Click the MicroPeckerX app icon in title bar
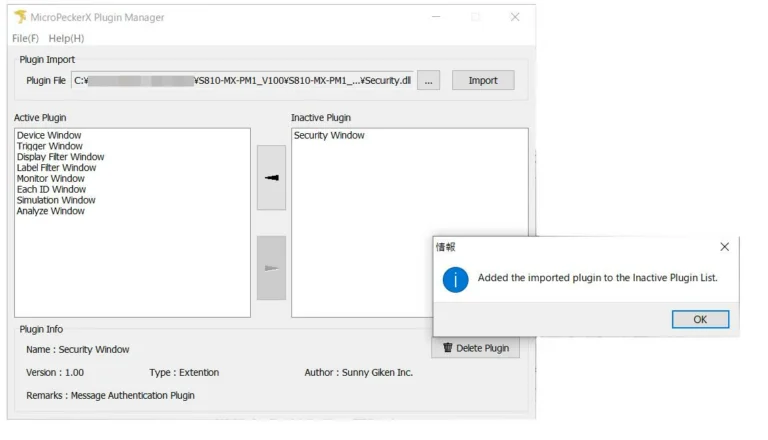 [20, 17]
